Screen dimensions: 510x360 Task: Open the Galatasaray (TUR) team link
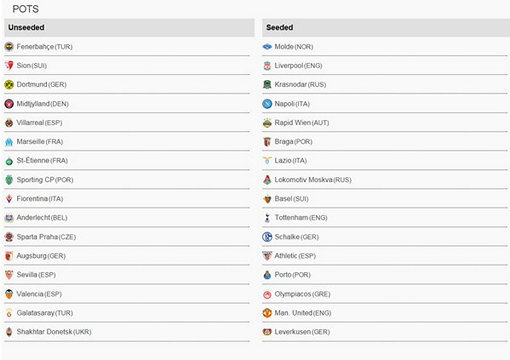coord(45,313)
